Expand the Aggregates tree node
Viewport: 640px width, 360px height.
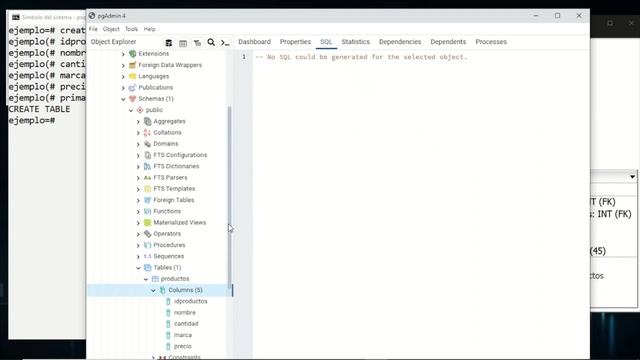138,122
